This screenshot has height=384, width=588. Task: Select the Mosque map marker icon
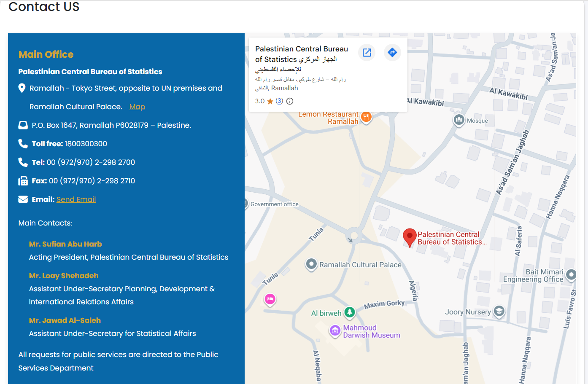pos(459,120)
